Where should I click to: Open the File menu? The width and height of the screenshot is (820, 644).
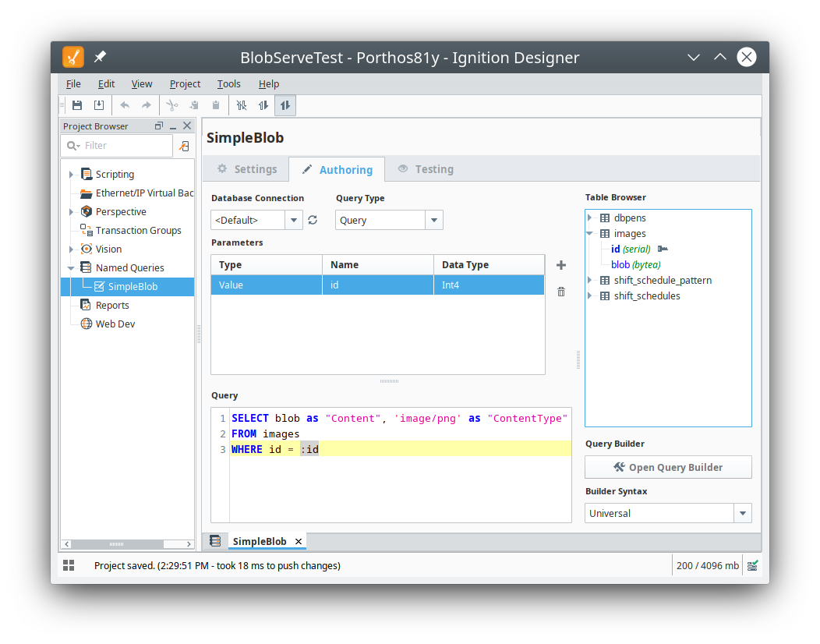tap(73, 83)
